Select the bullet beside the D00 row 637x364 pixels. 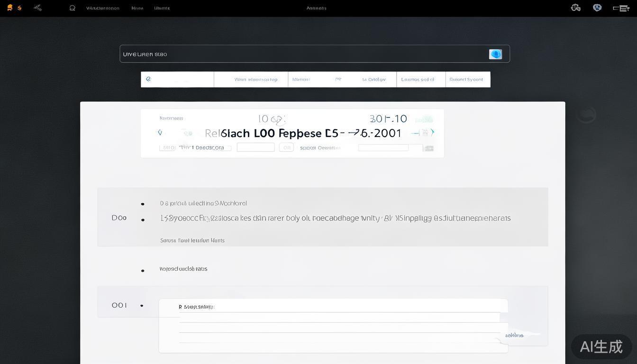tap(143, 220)
